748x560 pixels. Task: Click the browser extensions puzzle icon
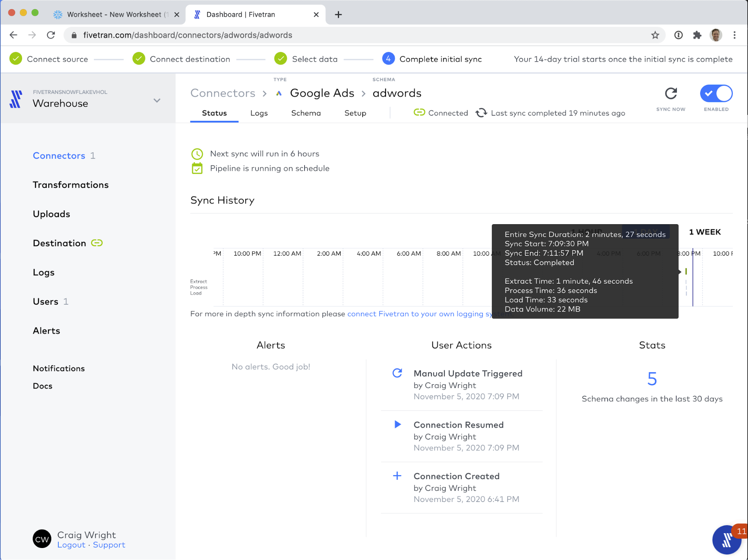(697, 35)
